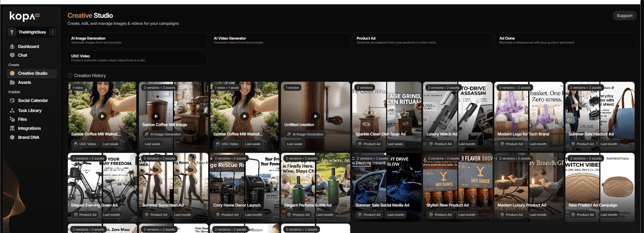Click 'Last month' tag on Cozy Home Decor Launch
The width and height of the screenshot is (644, 233).
click(254, 215)
